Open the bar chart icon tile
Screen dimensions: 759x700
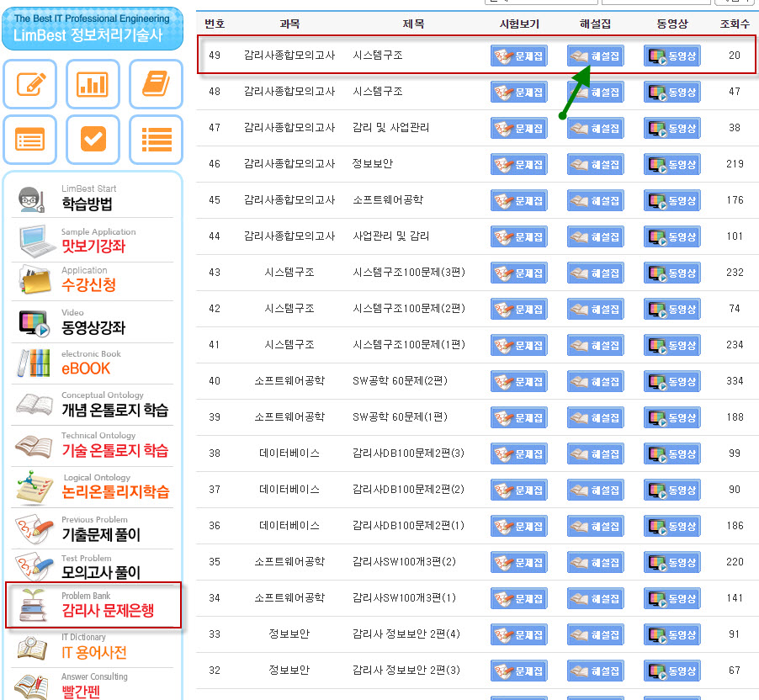(x=93, y=84)
